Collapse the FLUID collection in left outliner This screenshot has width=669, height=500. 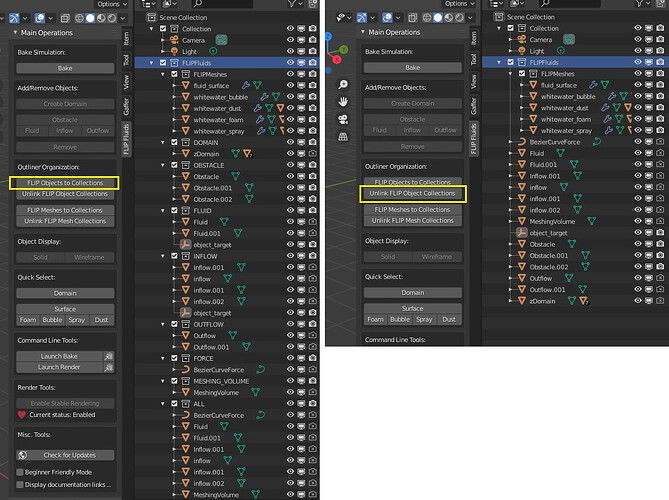click(x=163, y=210)
